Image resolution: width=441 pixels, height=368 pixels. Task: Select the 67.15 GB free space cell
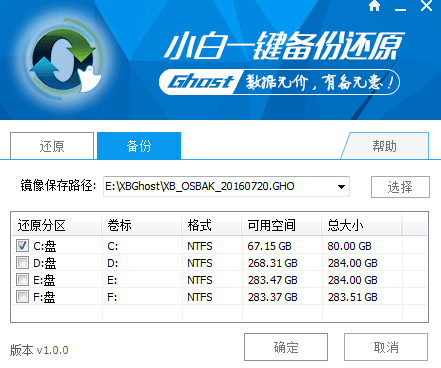[269, 246]
